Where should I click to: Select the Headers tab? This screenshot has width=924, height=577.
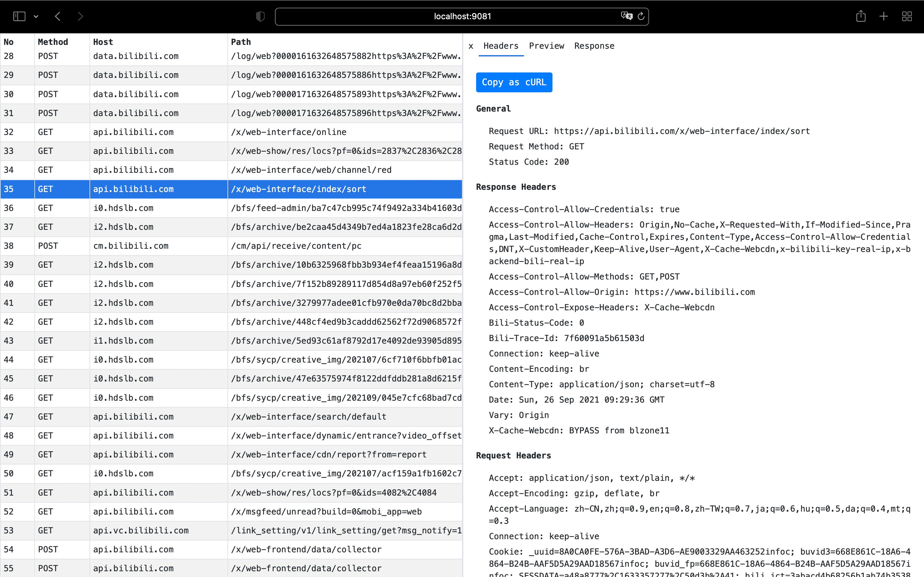point(501,46)
